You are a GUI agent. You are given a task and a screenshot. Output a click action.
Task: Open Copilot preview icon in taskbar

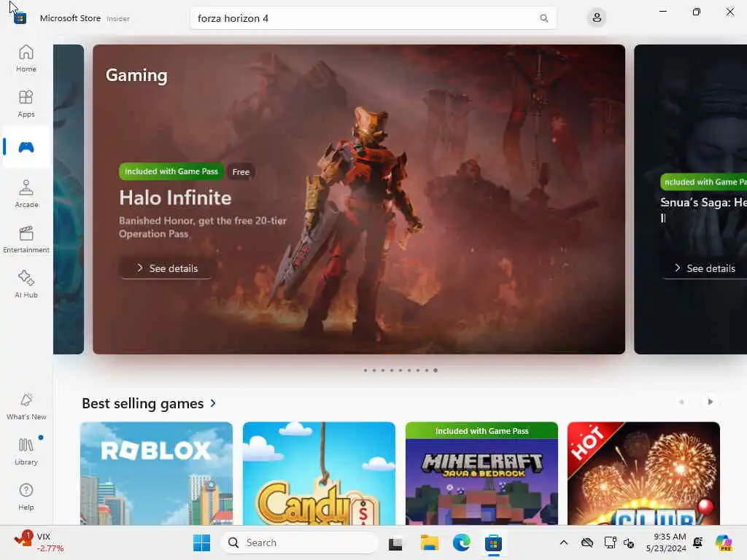click(x=724, y=542)
